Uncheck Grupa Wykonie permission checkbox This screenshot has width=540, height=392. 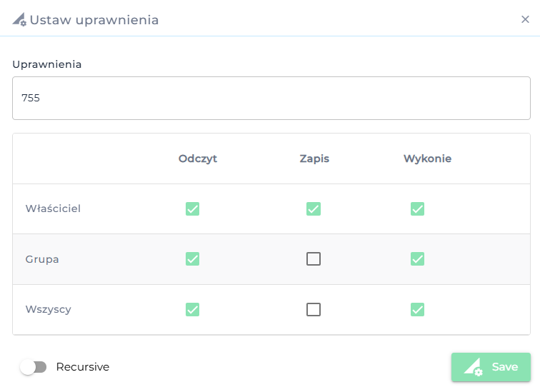click(x=418, y=259)
